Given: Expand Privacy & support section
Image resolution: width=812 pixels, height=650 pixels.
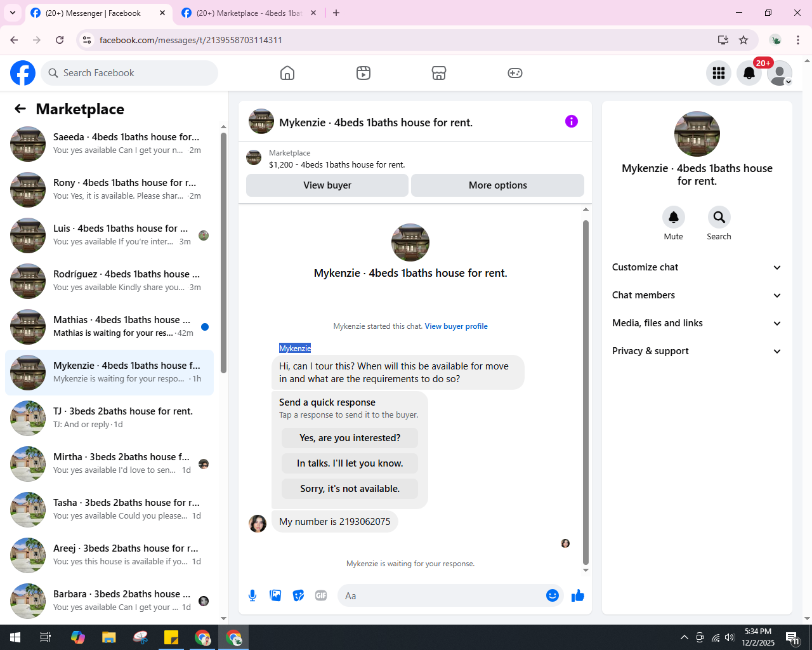Looking at the screenshot, I should pos(697,351).
